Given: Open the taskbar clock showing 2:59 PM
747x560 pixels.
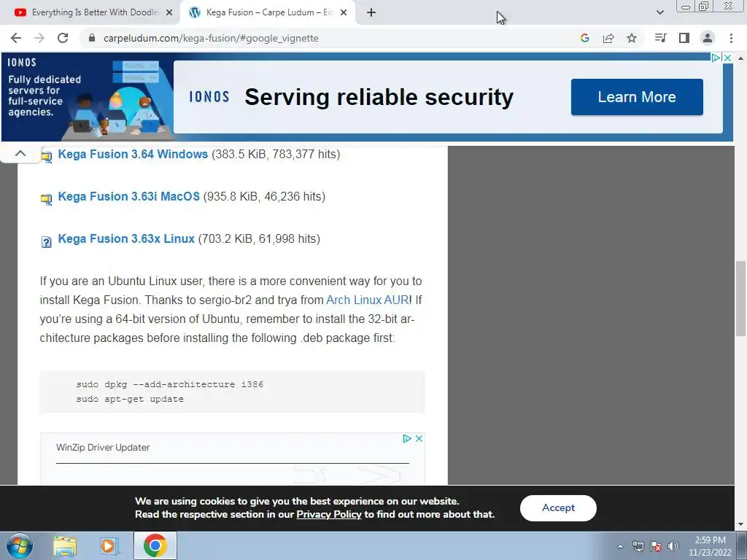Looking at the screenshot, I should point(710,546).
